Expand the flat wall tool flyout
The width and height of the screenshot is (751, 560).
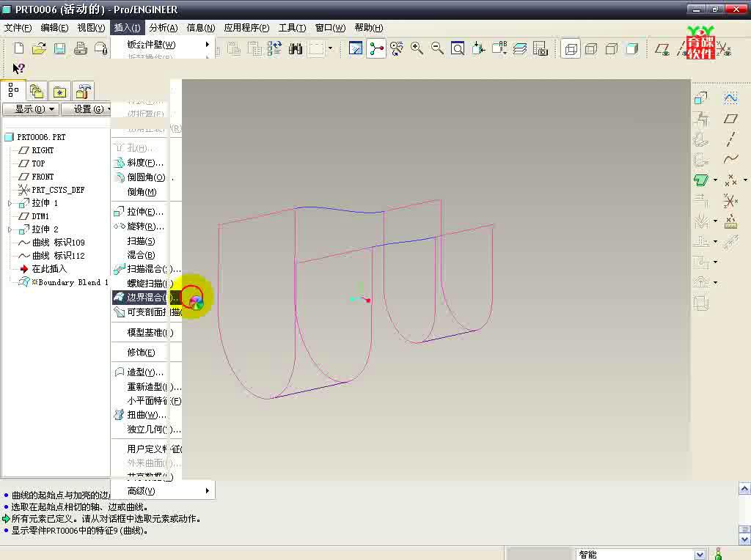coord(716,180)
